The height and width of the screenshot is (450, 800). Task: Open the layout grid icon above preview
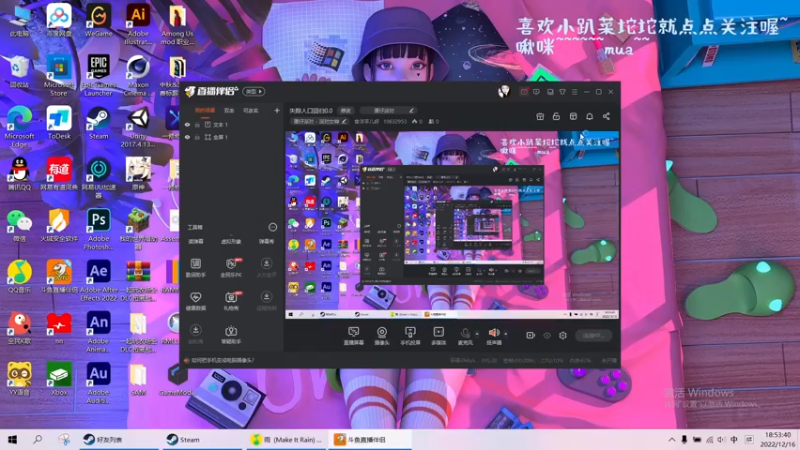[573, 116]
